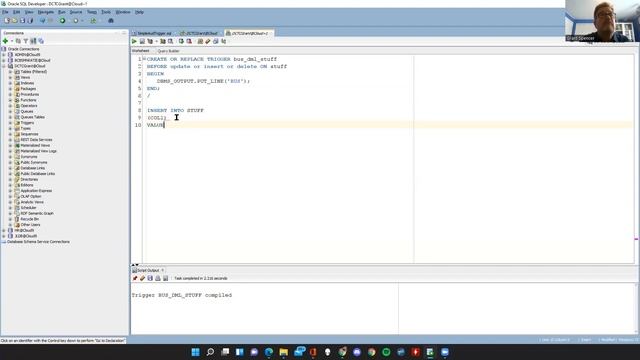The height and width of the screenshot is (360, 640).
Task: Select the Views tree item
Action: pyautogui.click(x=25, y=78)
